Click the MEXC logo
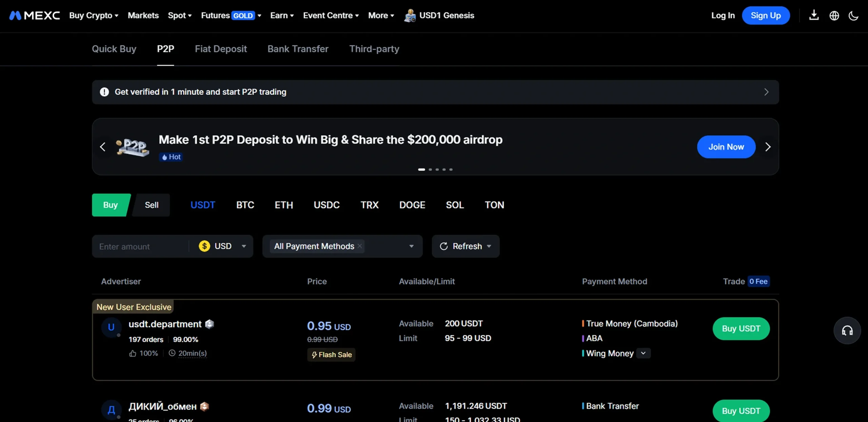This screenshot has width=868, height=422. (34, 16)
